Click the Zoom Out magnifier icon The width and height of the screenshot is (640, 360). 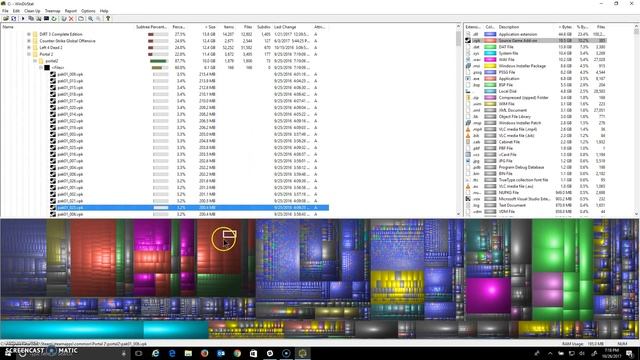(x=98, y=18)
